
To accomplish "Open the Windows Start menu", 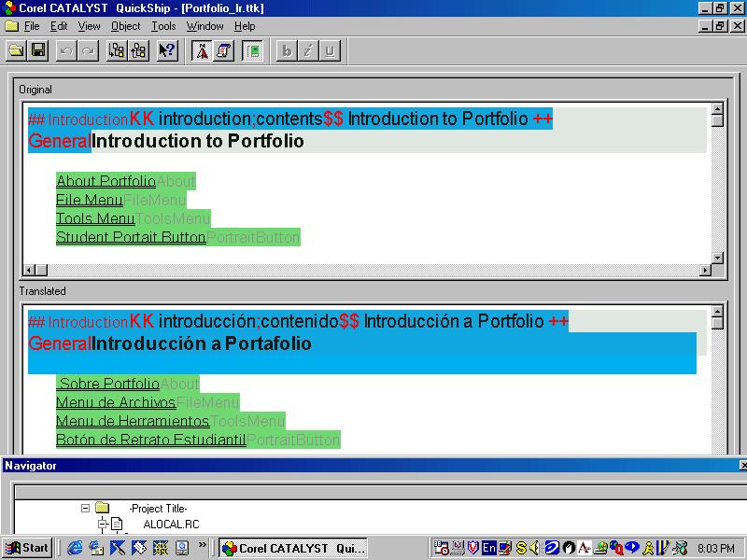I will tap(28, 548).
